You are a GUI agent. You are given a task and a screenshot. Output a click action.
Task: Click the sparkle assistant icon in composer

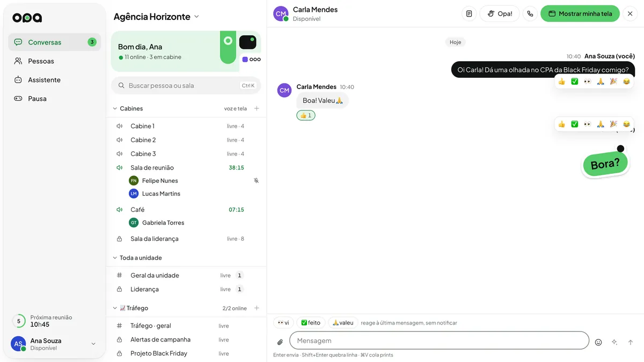coord(614,342)
